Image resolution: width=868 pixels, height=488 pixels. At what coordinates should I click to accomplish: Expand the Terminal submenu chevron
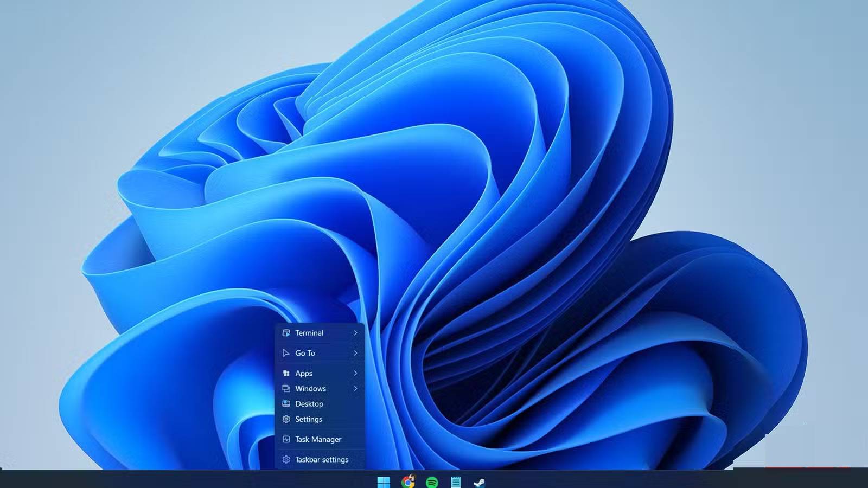click(355, 333)
